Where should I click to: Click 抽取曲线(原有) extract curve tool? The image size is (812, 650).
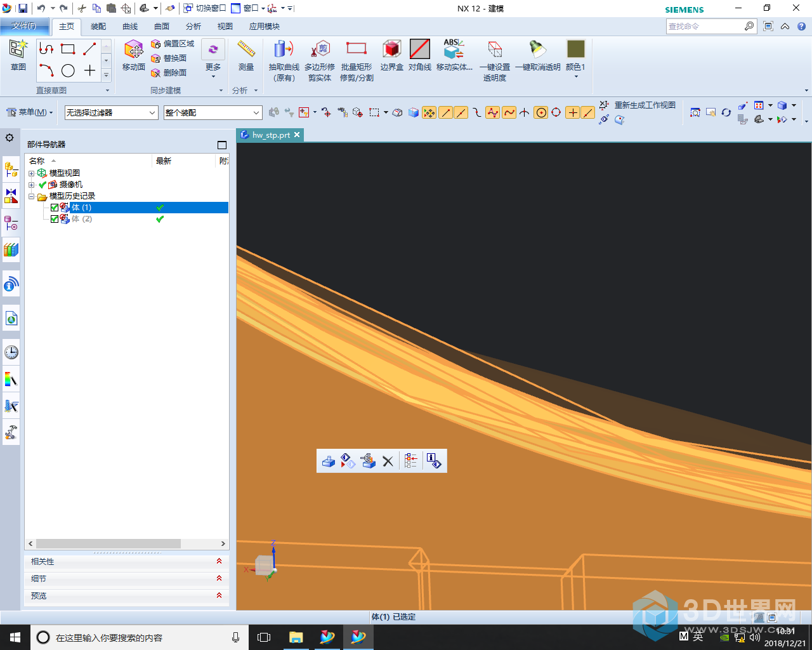tap(284, 61)
